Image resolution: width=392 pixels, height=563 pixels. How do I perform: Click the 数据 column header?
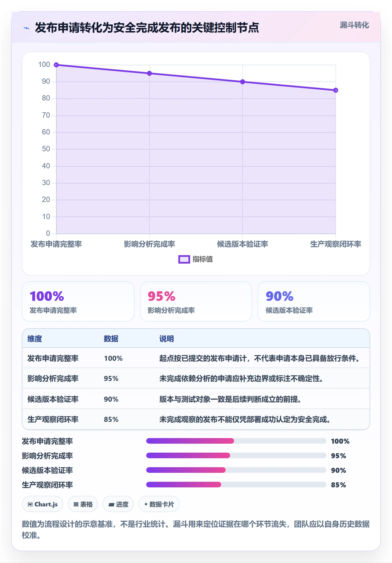[111, 339]
